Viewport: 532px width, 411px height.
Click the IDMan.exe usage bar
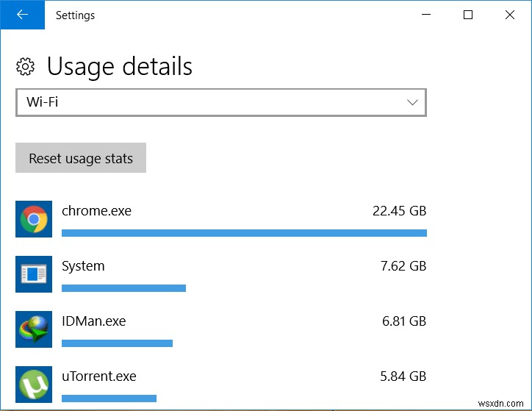(x=117, y=343)
